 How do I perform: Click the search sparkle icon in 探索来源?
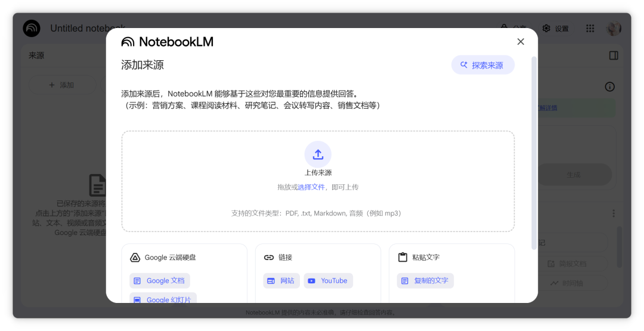pos(464,65)
